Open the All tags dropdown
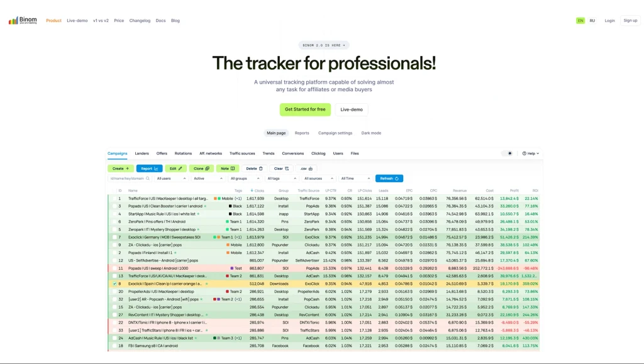 (x=282, y=179)
